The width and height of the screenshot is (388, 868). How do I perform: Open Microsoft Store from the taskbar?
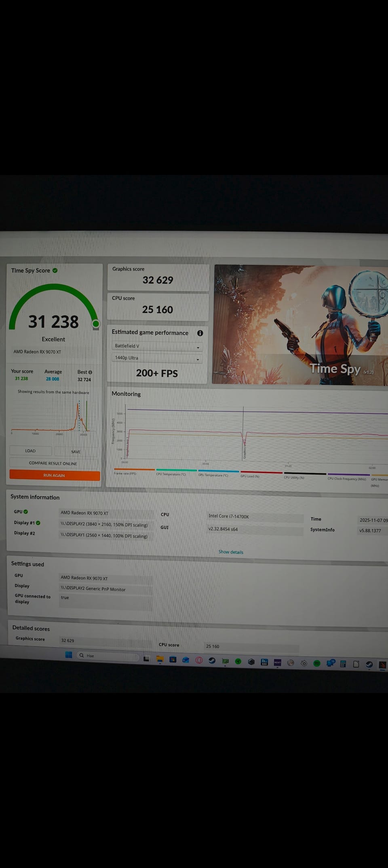pyautogui.click(x=173, y=660)
